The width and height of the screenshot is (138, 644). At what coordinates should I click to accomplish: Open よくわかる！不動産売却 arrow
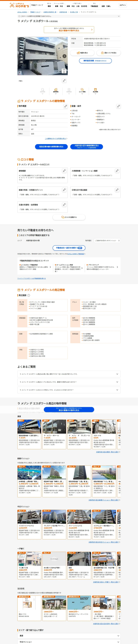tap(50, 267)
